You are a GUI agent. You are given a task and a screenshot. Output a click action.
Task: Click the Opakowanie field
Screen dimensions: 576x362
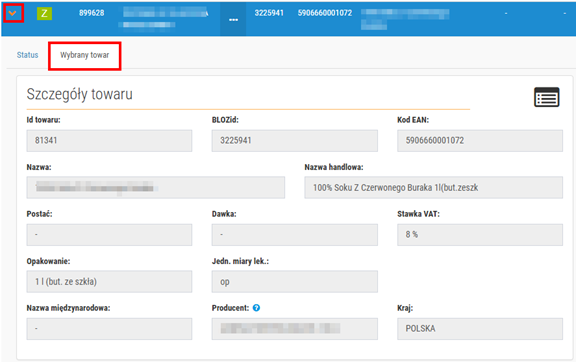click(x=109, y=282)
